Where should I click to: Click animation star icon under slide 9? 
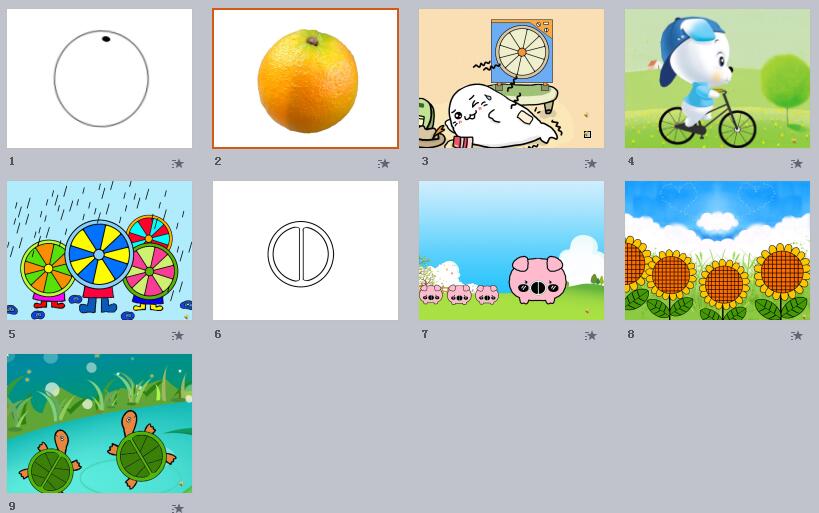click(x=178, y=508)
